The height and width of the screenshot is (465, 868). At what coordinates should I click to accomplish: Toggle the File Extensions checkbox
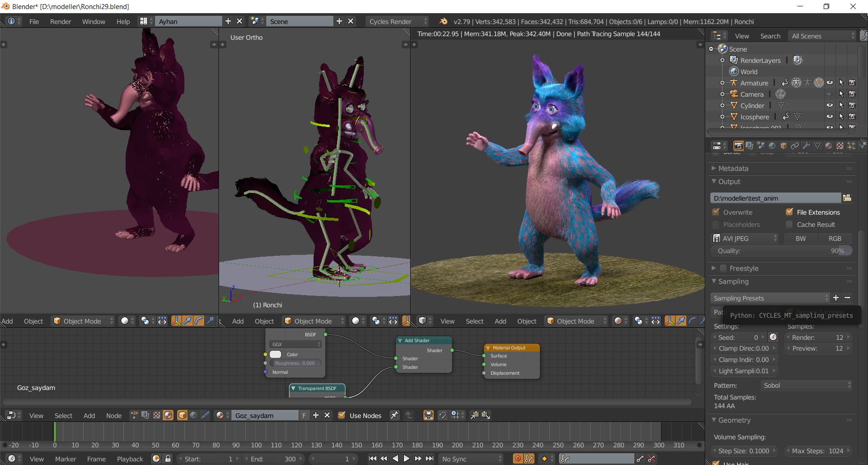pyautogui.click(x=789, y=212)
